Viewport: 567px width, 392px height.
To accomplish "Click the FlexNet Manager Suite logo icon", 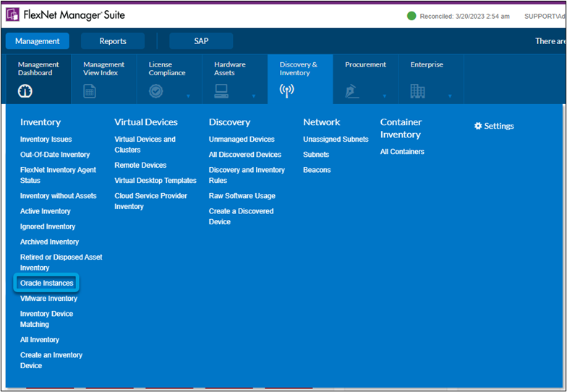I will [13, 14].
